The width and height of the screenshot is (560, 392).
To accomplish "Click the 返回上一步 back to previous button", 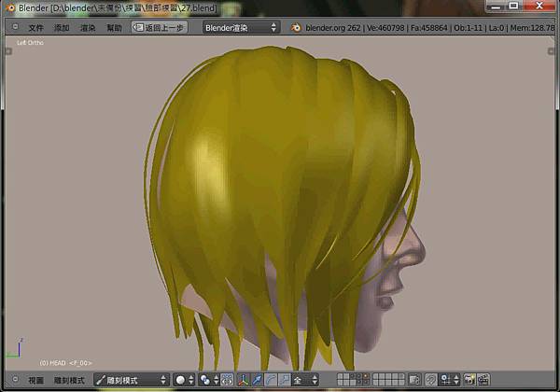I will click(160, 27).
